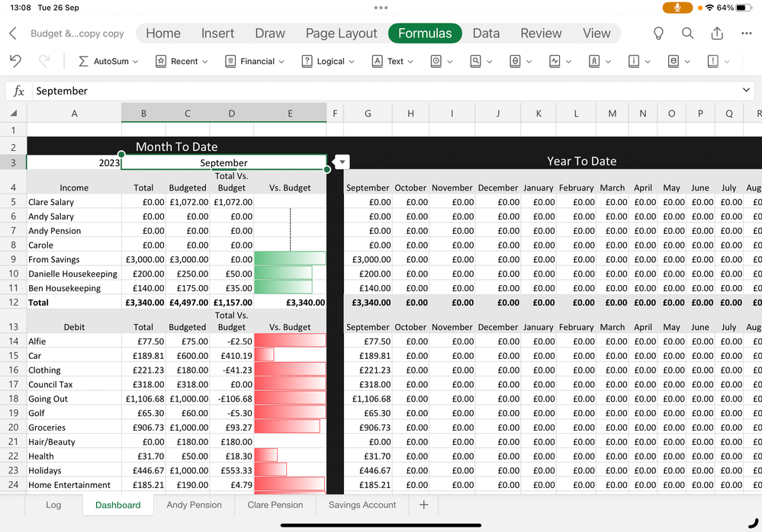
Task: Click the select-all triangle corner
Action: pyautogui.click(x=14, y=113)
